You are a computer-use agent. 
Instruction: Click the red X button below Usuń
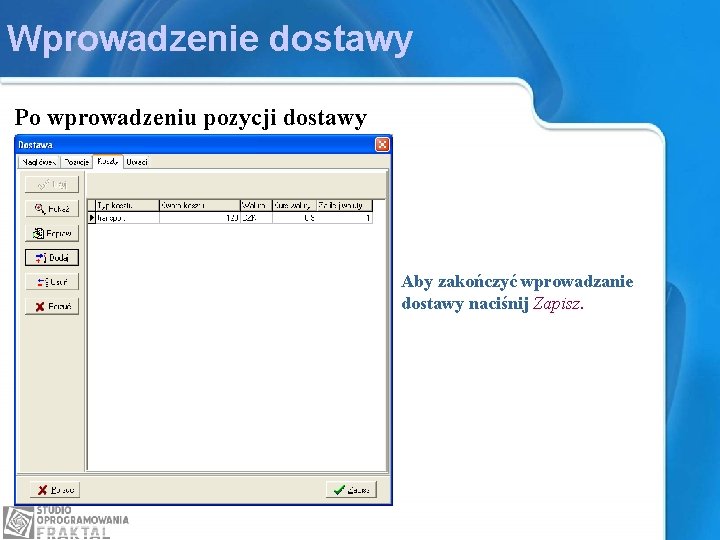pos(52,306)
